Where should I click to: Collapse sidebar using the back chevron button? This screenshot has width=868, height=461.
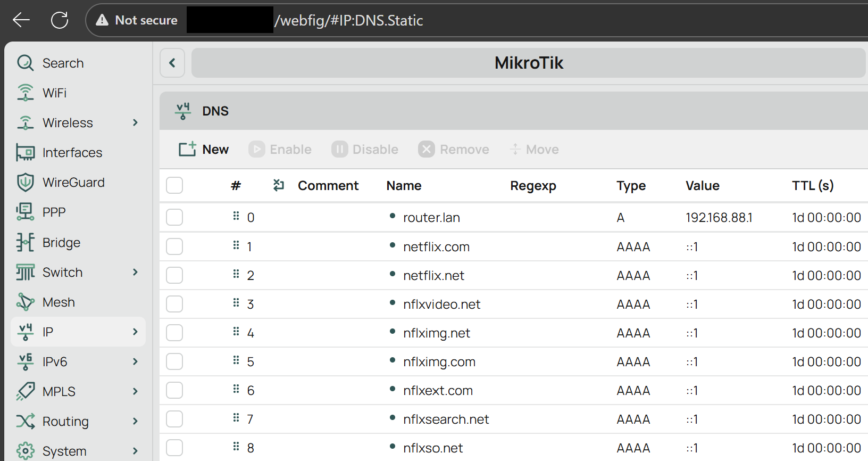point(172,63)
